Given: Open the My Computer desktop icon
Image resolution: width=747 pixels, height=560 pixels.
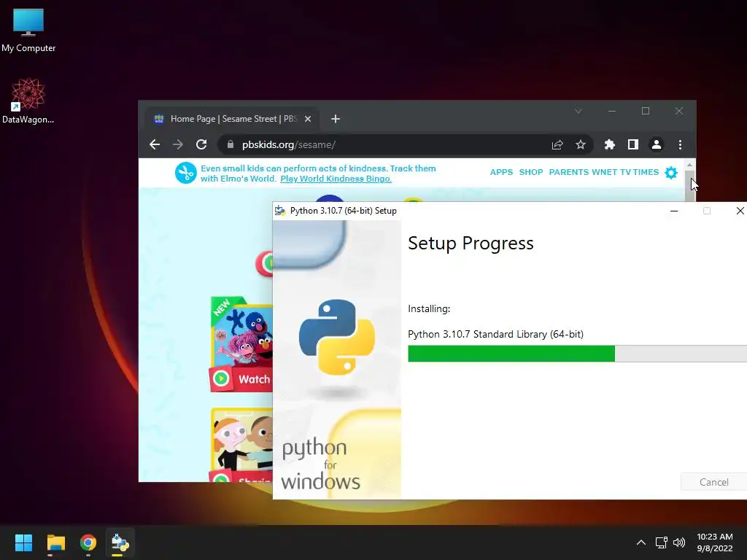Looking at the screenshot, I should click(x=28, y=30).
